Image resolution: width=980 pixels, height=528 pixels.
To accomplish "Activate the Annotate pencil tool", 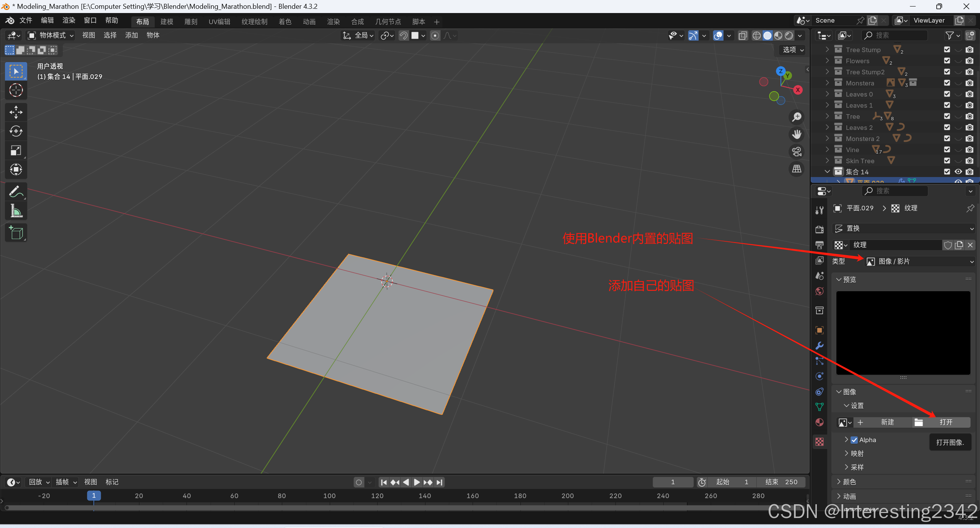I will coord(16,192).
